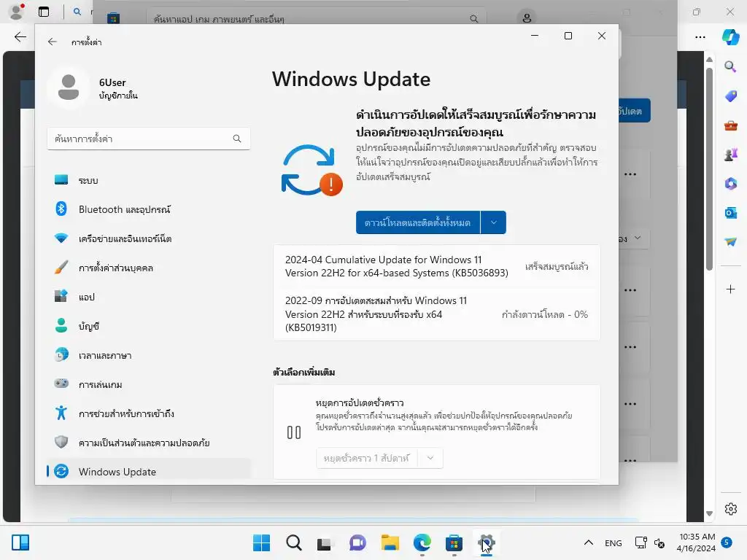Screen dimensions: 747x560
Task: Add a sidebar app with plus icon
Action: pyautogui.click(x=730, y=289)
